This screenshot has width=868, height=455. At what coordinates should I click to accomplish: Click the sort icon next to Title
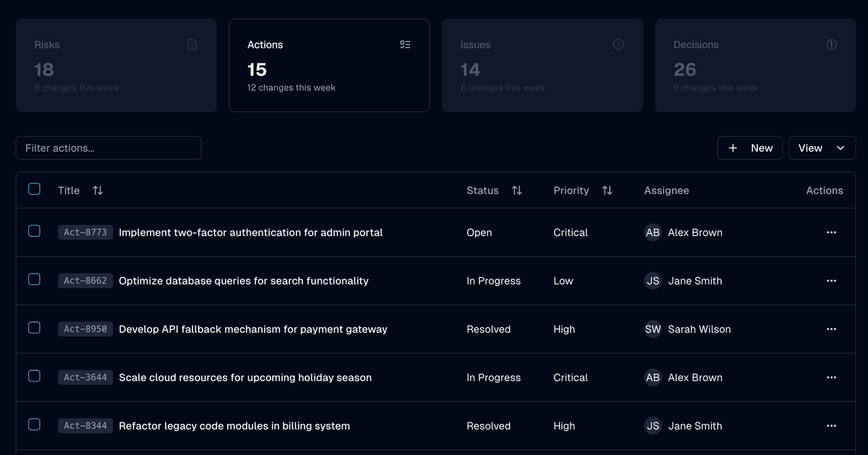coord(98,190)
